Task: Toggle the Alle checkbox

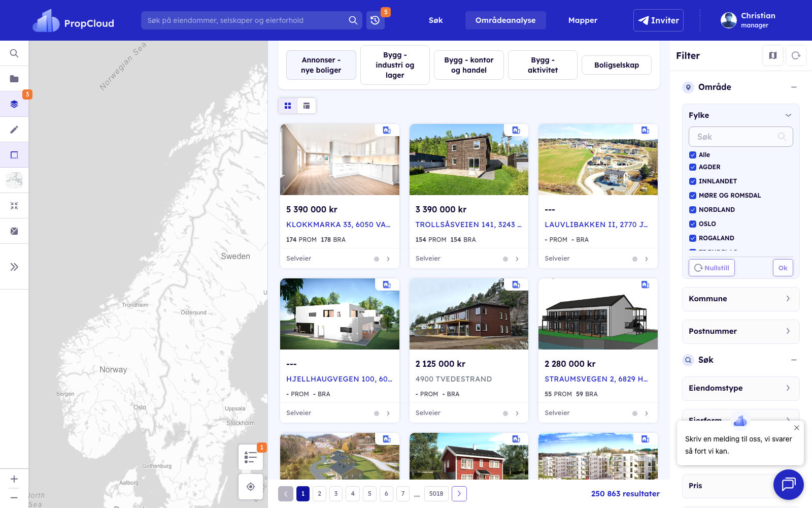Action: (x=693, y=155)
